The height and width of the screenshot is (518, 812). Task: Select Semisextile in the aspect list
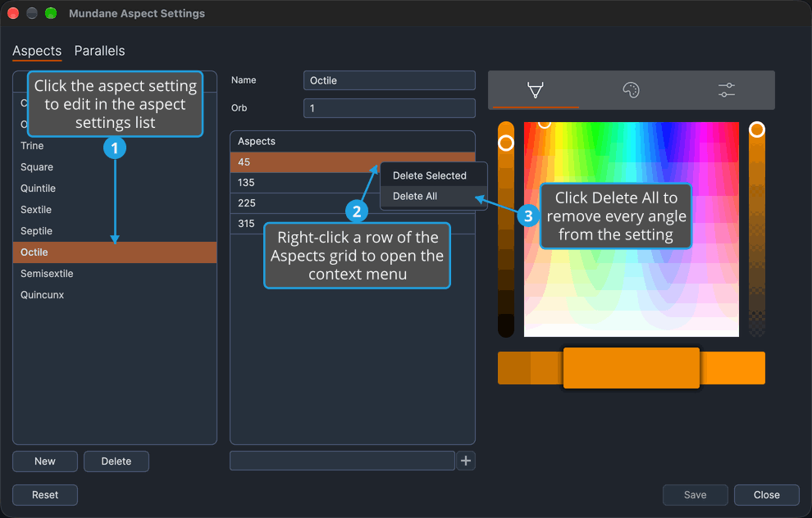click(x=115, y=273)
